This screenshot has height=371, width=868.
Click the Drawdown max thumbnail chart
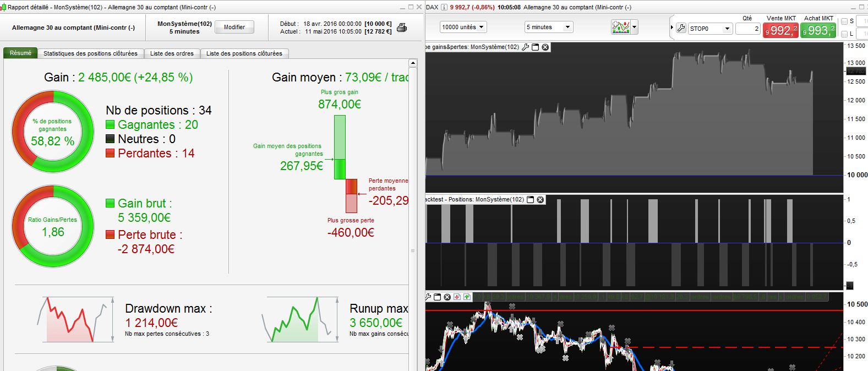[75, 319]
